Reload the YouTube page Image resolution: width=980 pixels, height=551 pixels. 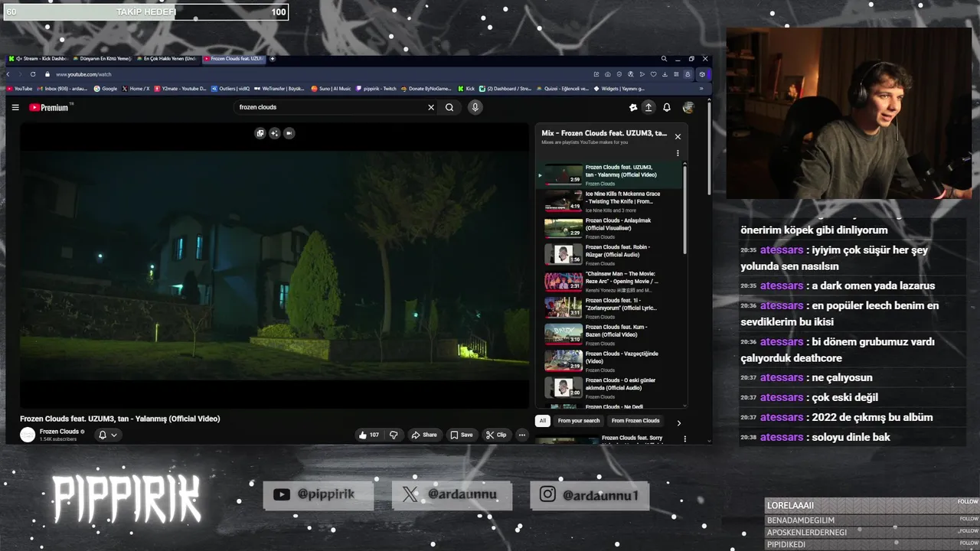[33, 74]
